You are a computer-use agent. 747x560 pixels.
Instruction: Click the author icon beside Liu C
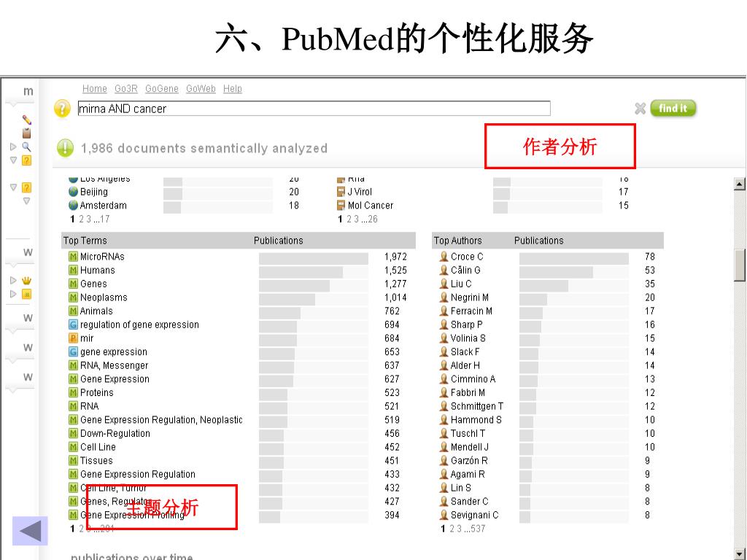click(444, 284)
